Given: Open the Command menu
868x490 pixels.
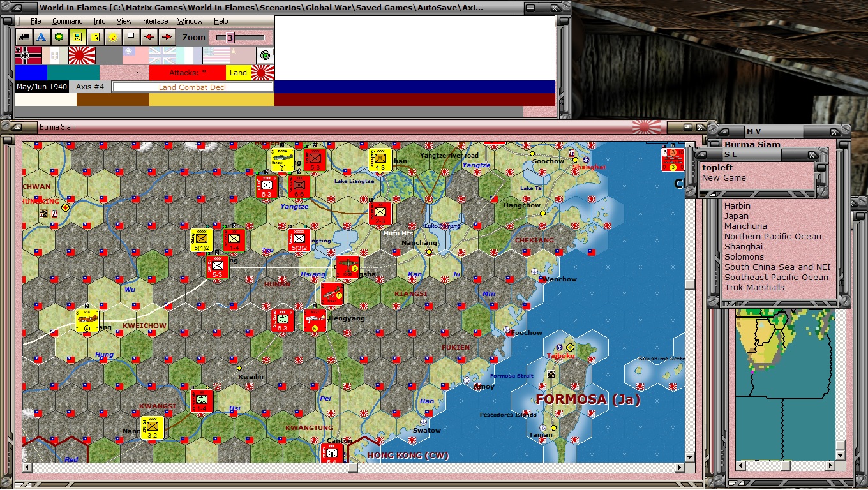Looking at the screenshot, I should 68,21.
